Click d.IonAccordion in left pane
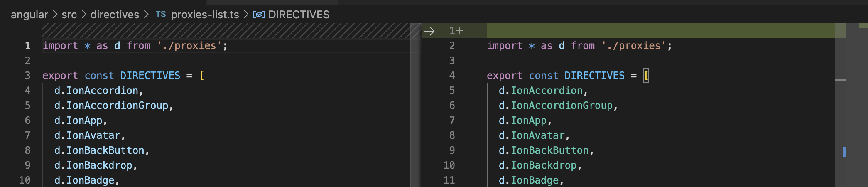The image size is (868, 187). [x=99, y=91]
